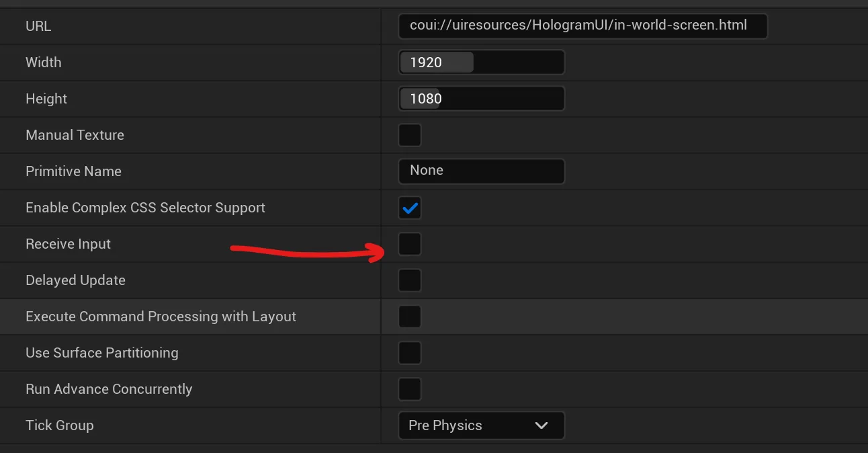Select the Receive Input property label
Viewport: 868px width, 453px height.
pyautogui.click(x=68, y=244)
